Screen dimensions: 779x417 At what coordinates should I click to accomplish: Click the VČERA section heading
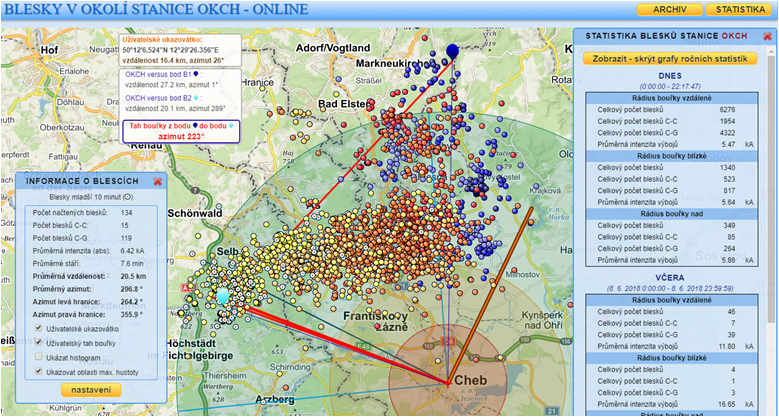click(x=670, y=277)
